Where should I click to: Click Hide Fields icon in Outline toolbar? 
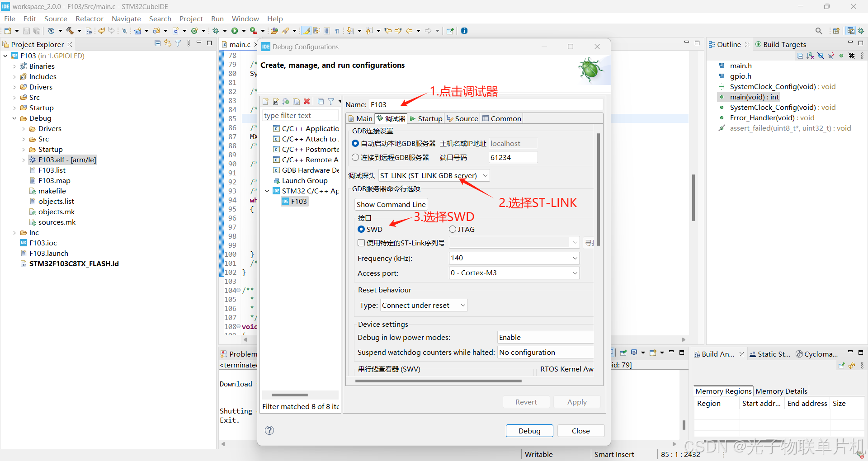(821, 56)
